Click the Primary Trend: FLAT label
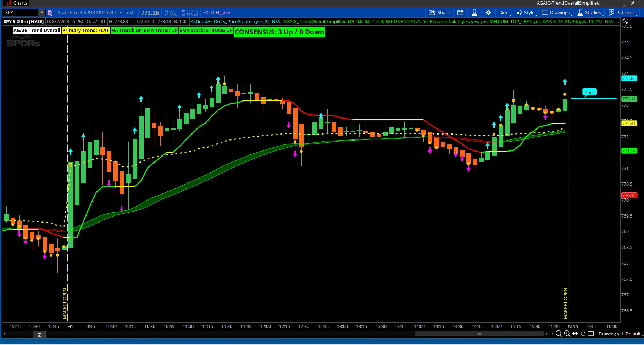 [x=86, y=30]
